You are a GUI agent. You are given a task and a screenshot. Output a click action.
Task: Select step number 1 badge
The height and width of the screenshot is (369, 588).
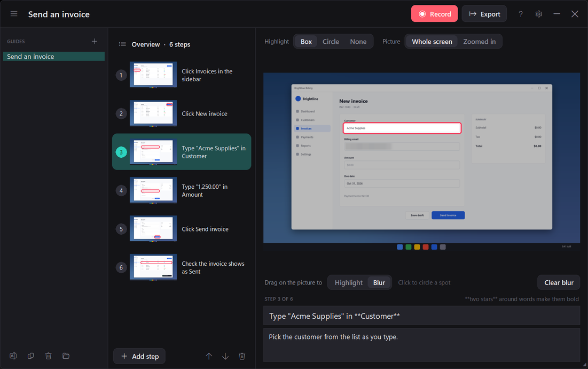click(121, 75)
